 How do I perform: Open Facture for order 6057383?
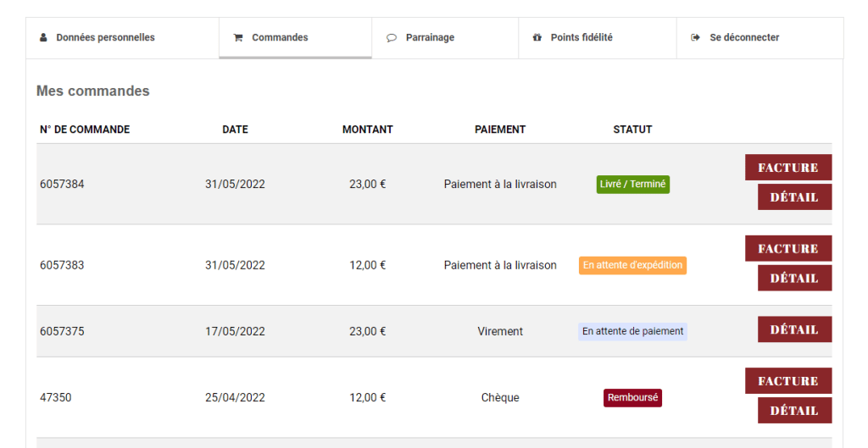point(788,248)
